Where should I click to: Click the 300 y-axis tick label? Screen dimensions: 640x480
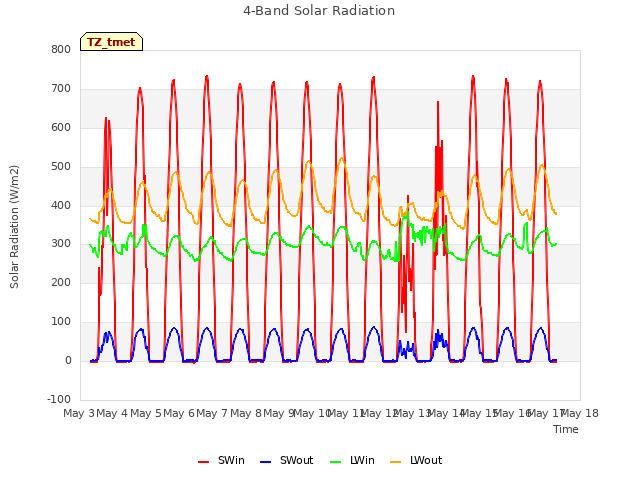point(61,244)
